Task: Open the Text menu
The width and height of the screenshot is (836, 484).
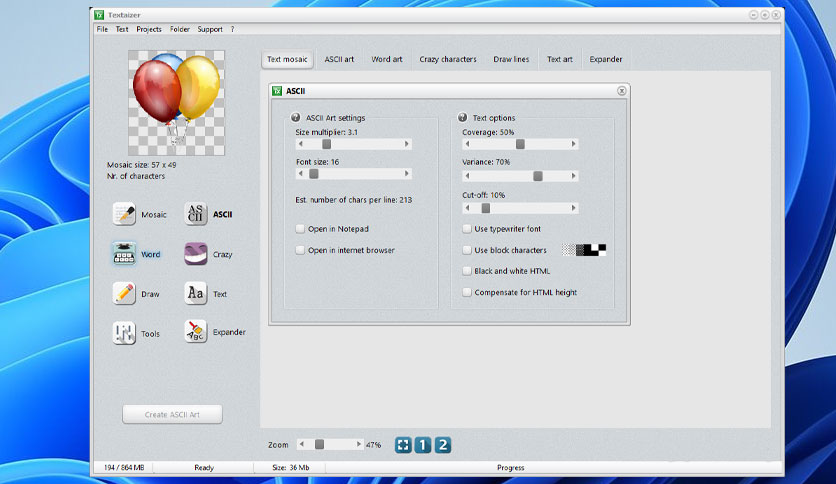Action: (x=122, y=29)
